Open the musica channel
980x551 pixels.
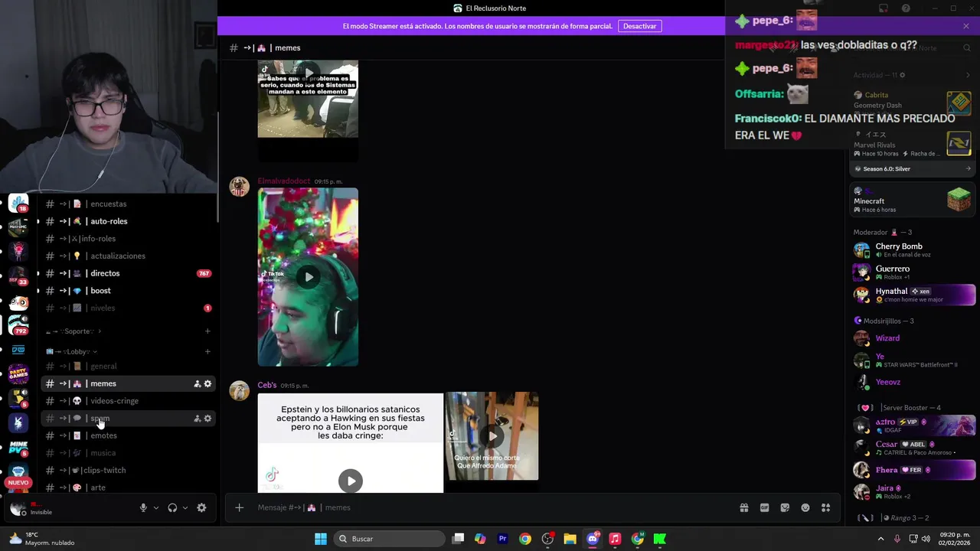(126, 453)
